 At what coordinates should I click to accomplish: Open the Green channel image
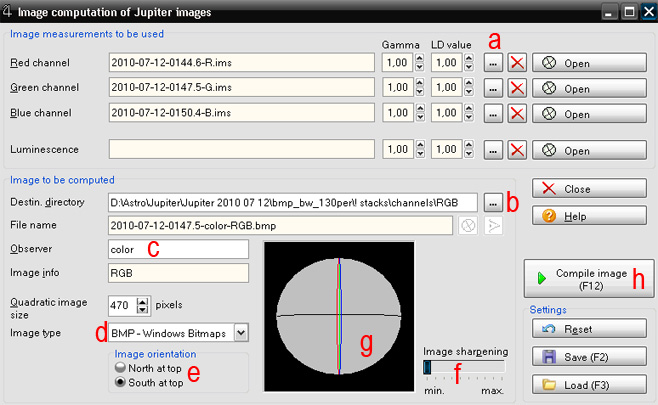pos(590,88)
